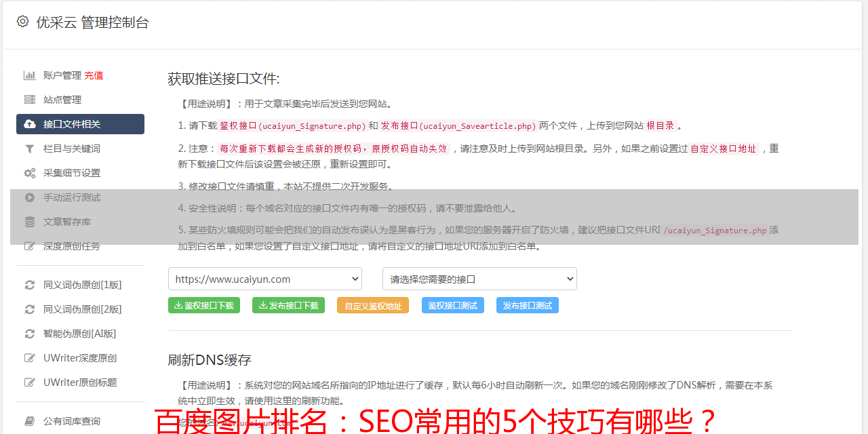
Task: Click the 获取推送接口文件 heading
Action: (x=224, y=79)
